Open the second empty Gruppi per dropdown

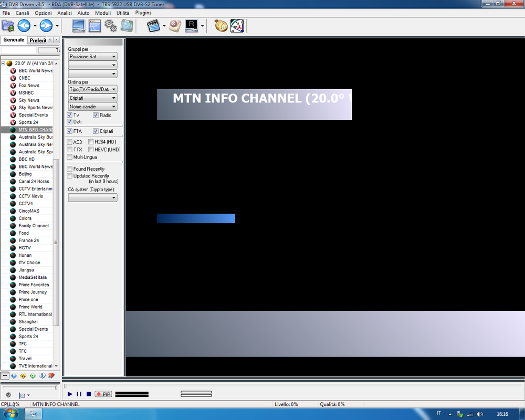[92, 65]
